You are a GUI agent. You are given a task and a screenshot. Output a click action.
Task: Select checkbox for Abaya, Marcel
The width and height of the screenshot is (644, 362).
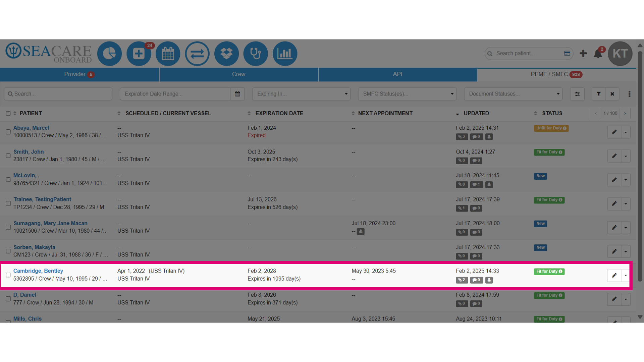coord(8,132)
